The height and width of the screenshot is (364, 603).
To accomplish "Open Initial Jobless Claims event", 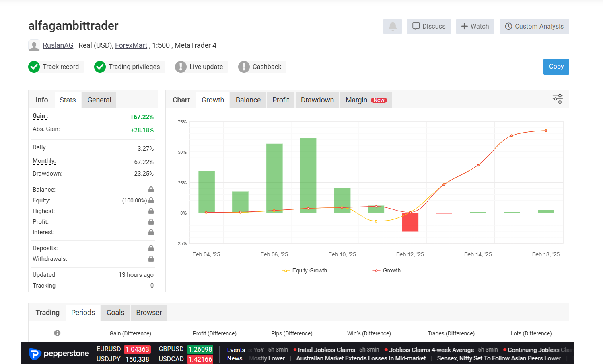I will point(326,350).
